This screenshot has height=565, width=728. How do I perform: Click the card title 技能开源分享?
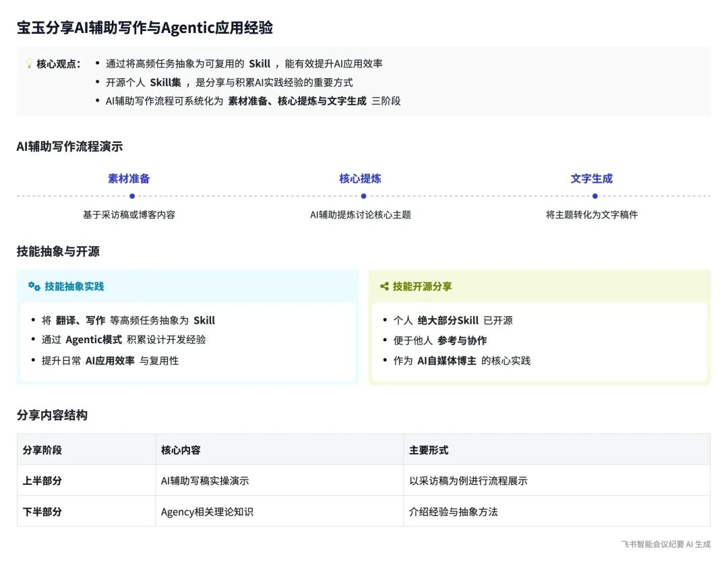click(x=422, y=287)
